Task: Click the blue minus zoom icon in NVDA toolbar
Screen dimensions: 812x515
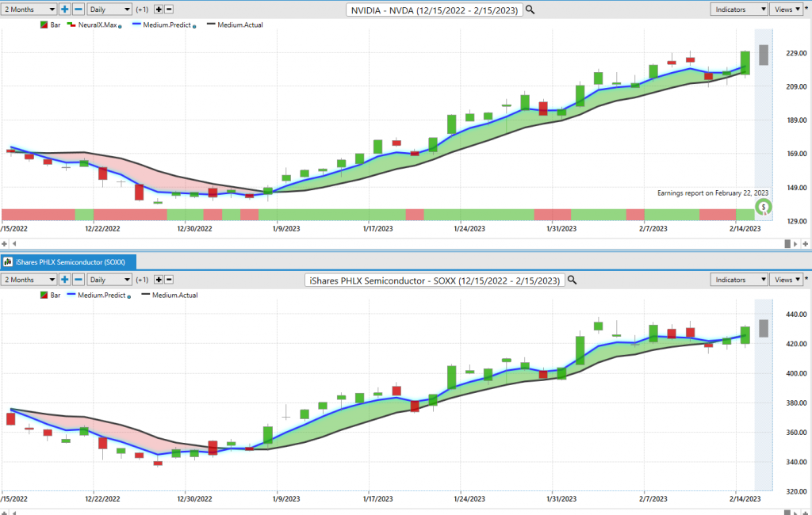Action: (79, 10)
